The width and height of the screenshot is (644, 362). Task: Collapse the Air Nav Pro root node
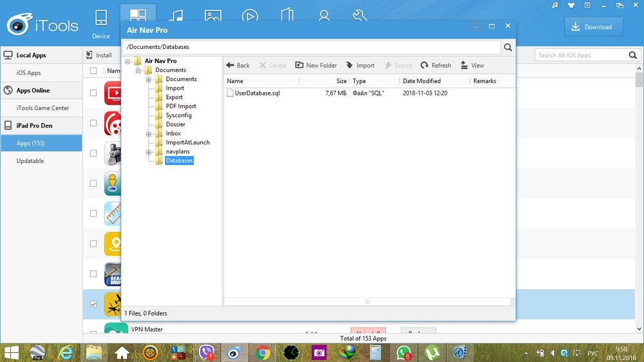pos(128,61)
